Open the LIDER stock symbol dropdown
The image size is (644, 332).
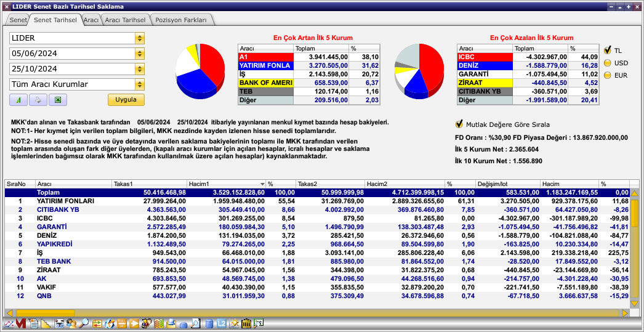[x=140, y=38]
